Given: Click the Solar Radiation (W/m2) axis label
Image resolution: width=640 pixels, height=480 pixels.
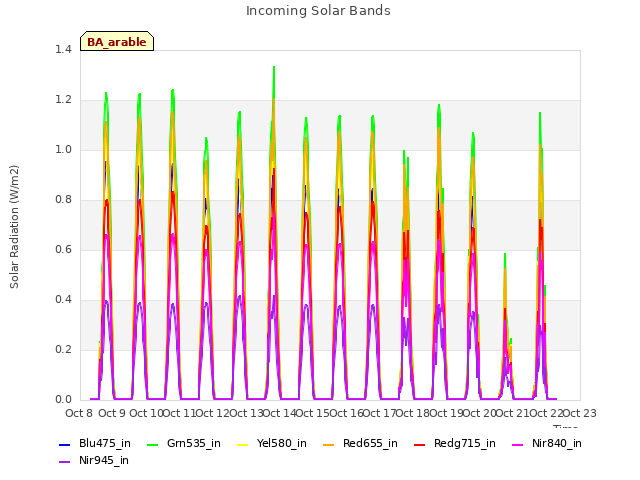Looking at the screenshot, I should (14, 227).
